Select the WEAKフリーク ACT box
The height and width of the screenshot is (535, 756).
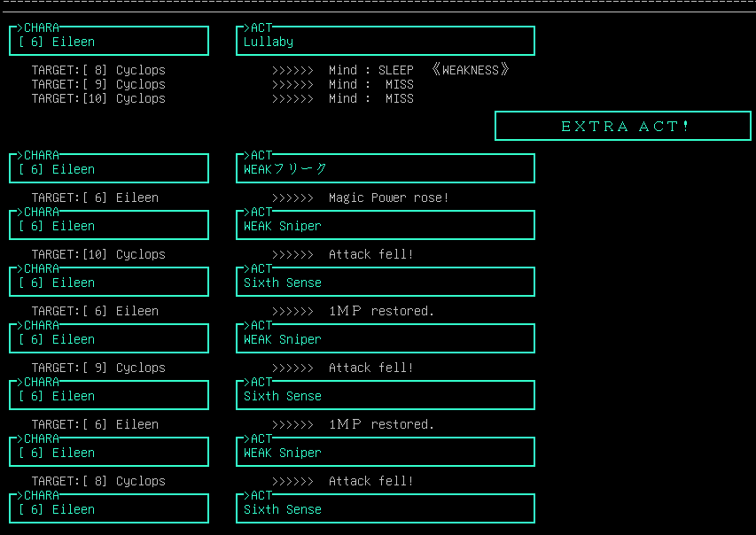386,168
